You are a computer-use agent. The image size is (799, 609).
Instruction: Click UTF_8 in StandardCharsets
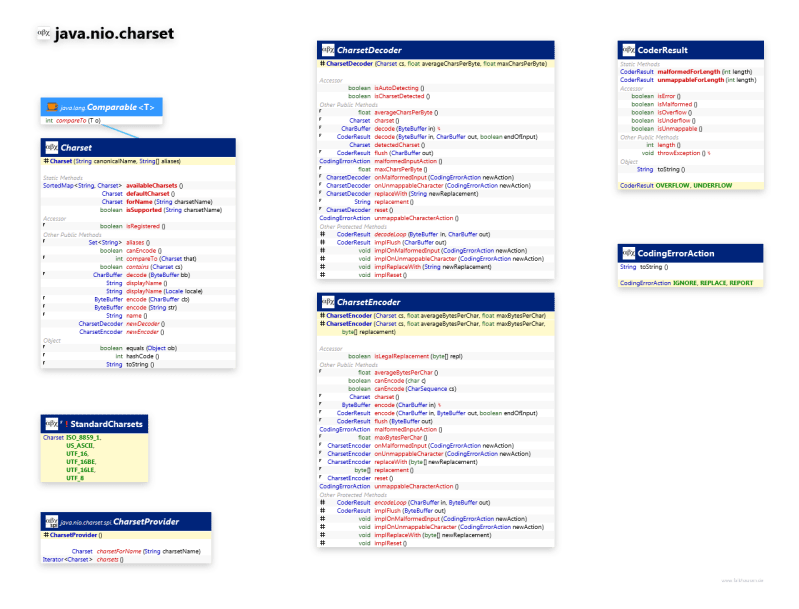tap(75, 478)
